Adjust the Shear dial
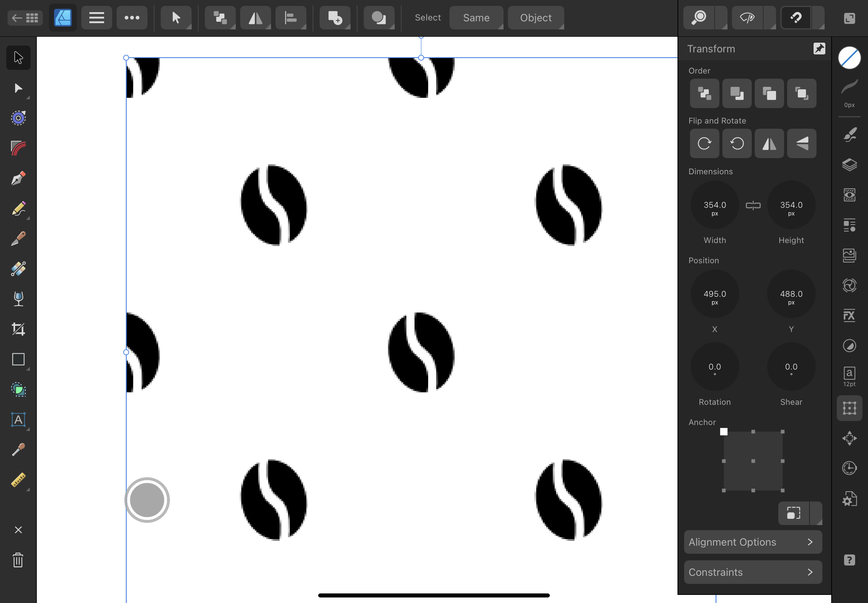Image resolution: width=868 pixels, height=603 pixels. pyautogui.click(x=791, y=367)
